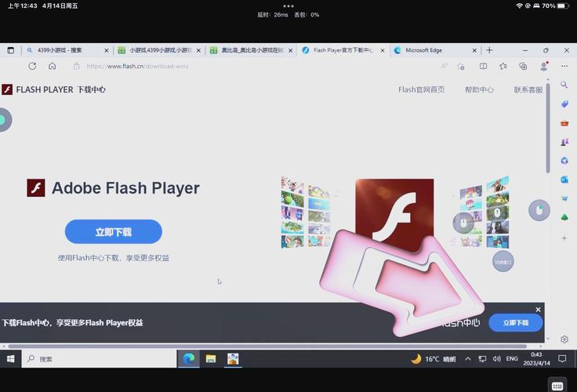
Task: Open the Edge profile menu
Action: pos(544,67)
